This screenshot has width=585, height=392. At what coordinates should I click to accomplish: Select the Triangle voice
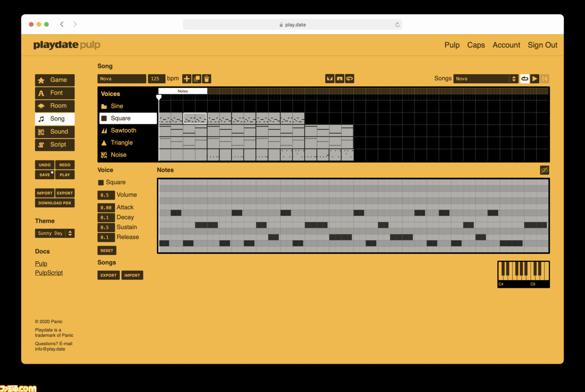tap(128, 143)
